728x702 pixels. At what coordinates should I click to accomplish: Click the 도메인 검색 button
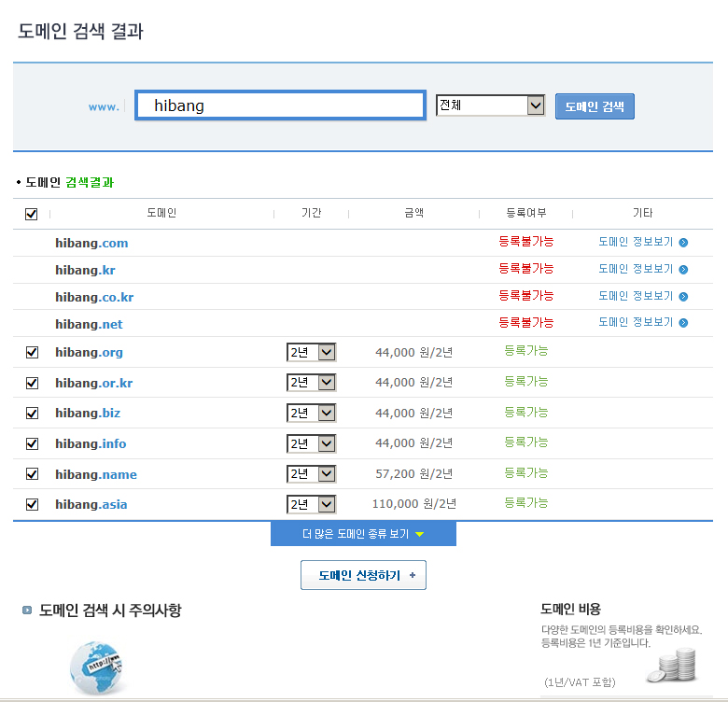tap(595, 106)
